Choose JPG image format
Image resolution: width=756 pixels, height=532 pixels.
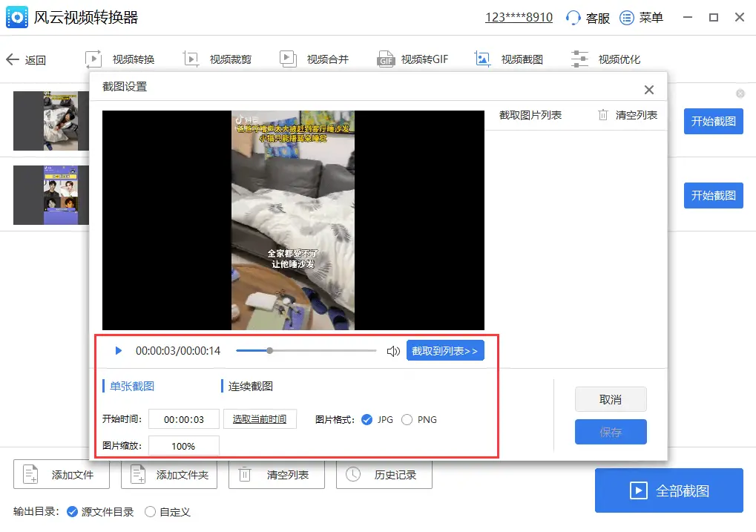tap(367, 420)
